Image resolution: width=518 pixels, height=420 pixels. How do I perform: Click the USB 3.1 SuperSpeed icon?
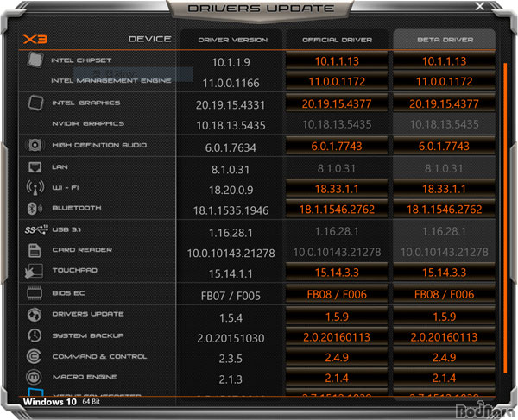pyautogui.click(x=36, y=229)
